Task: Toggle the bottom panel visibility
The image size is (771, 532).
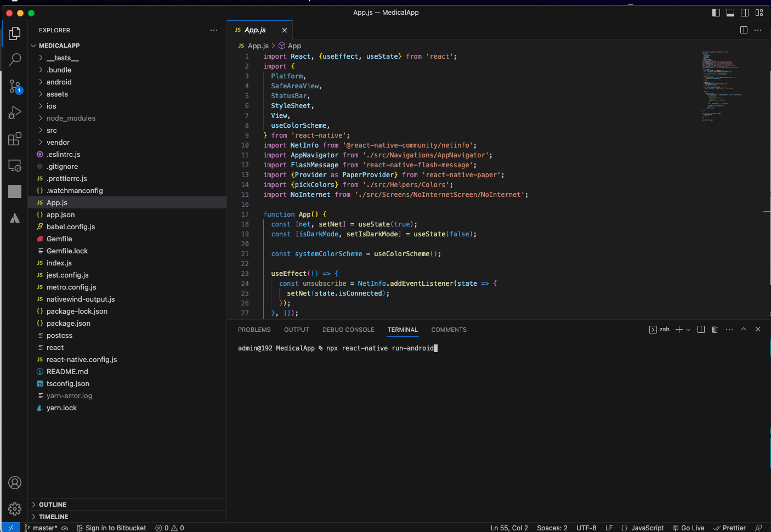Action: [730, 13]
